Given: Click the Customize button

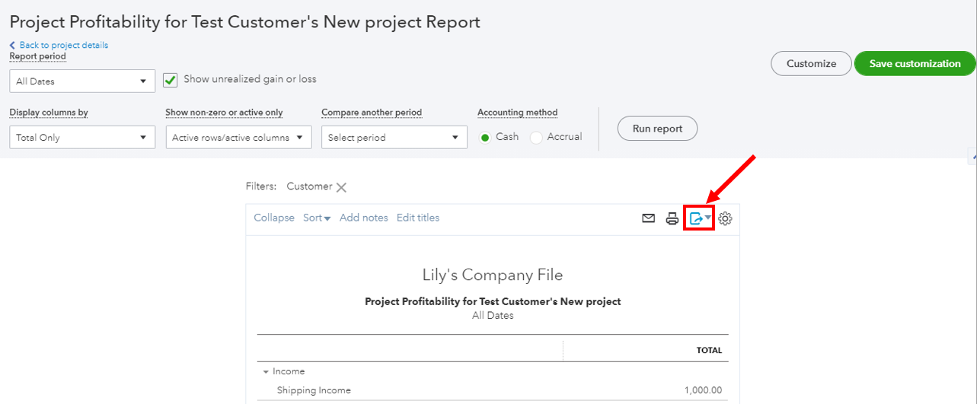Looking at the screenshot, I should pyautogui.click(x=811, y=64).
